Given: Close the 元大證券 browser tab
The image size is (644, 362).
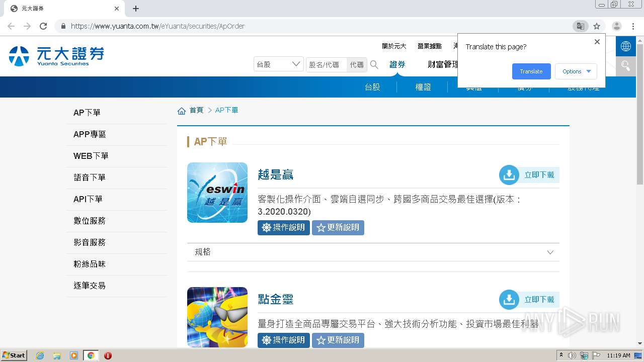Looking at the screenshot, I should 117,9.
